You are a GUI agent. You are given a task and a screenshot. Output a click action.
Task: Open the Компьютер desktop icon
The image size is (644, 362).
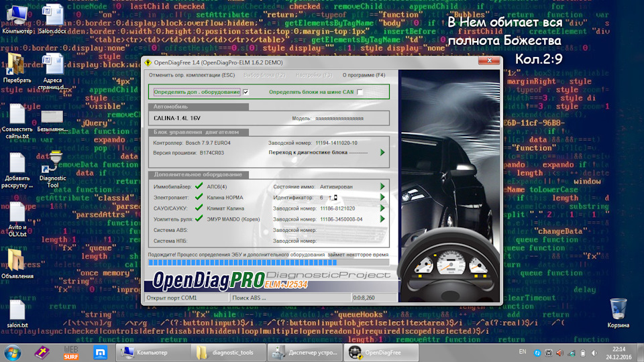pos(17,19)
